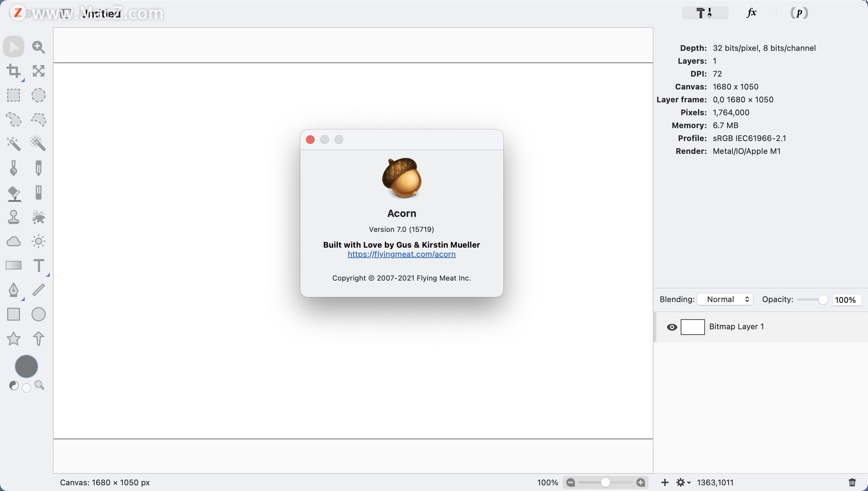This screenshot has width=868, height=491.
Task: Zoom in with the plus magnifier
Action: click(641, 482)
